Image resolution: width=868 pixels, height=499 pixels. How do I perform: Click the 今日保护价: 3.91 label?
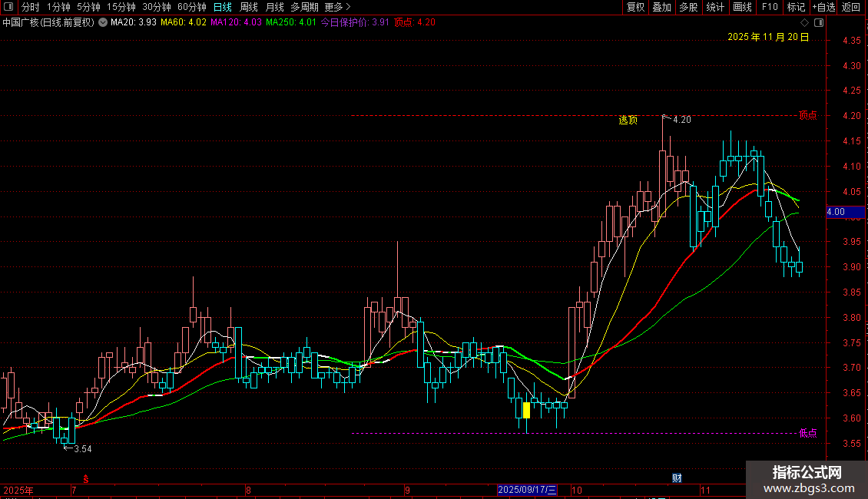(x=355, y=23)
